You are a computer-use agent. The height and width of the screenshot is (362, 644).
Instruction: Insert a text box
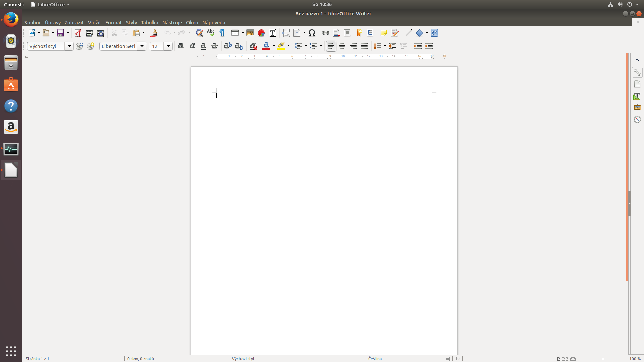pos(272,33)
